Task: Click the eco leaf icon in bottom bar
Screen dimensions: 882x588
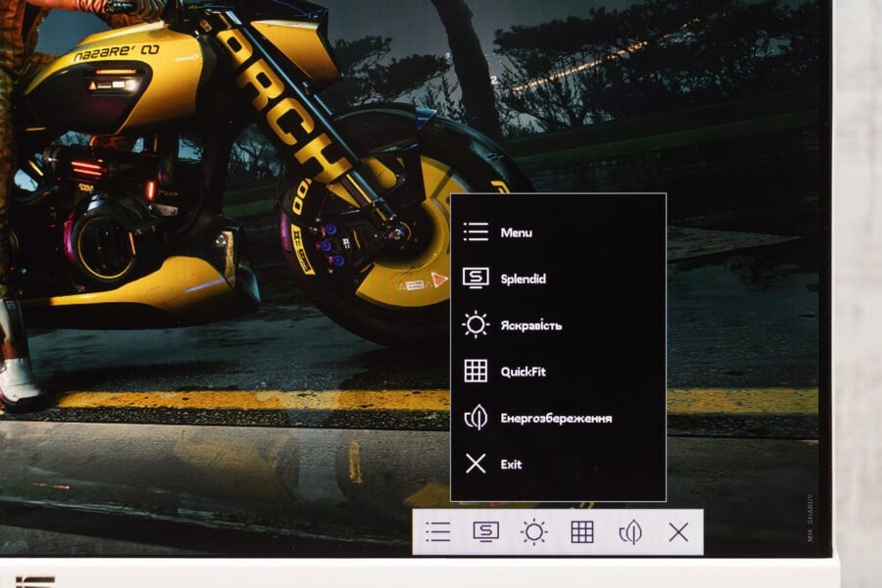Action: coord(631,532)
